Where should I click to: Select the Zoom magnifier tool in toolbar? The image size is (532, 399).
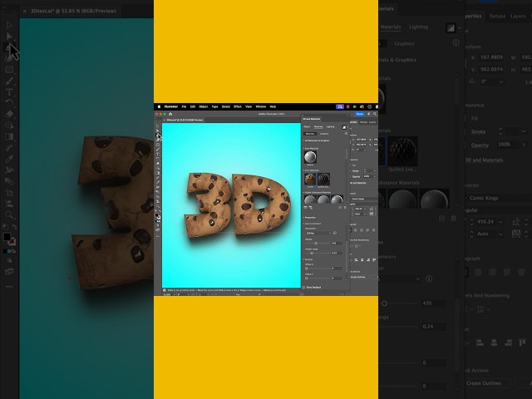click(158, 206)
